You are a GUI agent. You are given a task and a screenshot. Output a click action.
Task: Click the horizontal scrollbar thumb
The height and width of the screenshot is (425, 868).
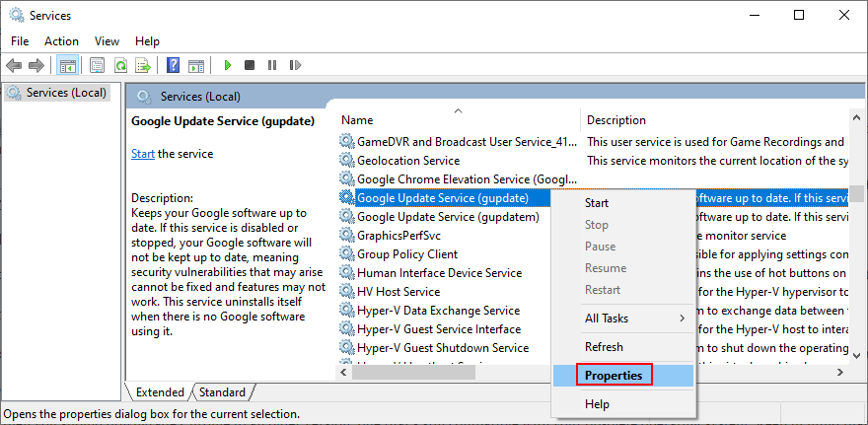[x=414, y=373]
